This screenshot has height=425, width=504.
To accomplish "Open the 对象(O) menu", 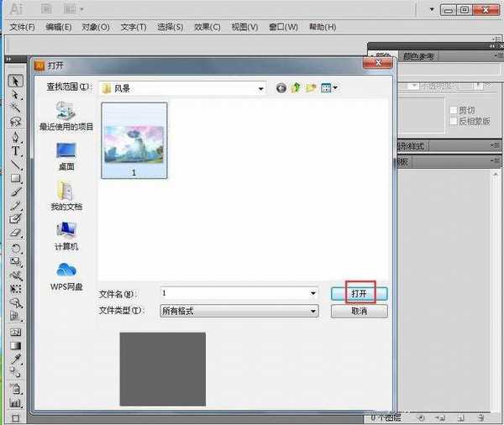I will click(96, 27).
